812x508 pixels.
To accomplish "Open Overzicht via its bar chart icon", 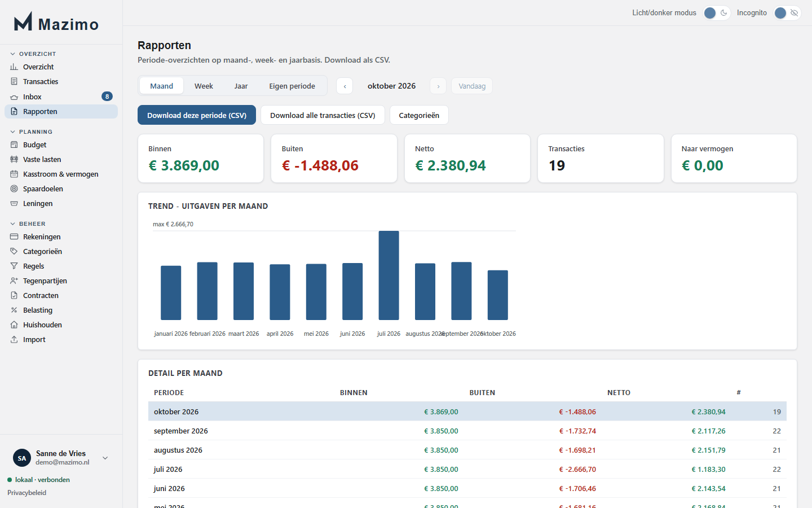I will pyautogui.click(x=14, y=67).
